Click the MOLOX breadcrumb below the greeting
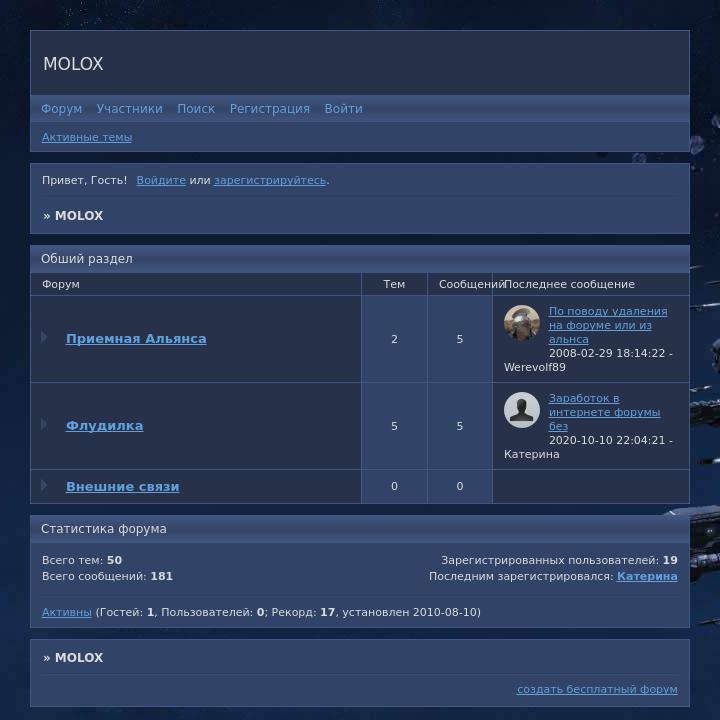 (x=79, y=216)
